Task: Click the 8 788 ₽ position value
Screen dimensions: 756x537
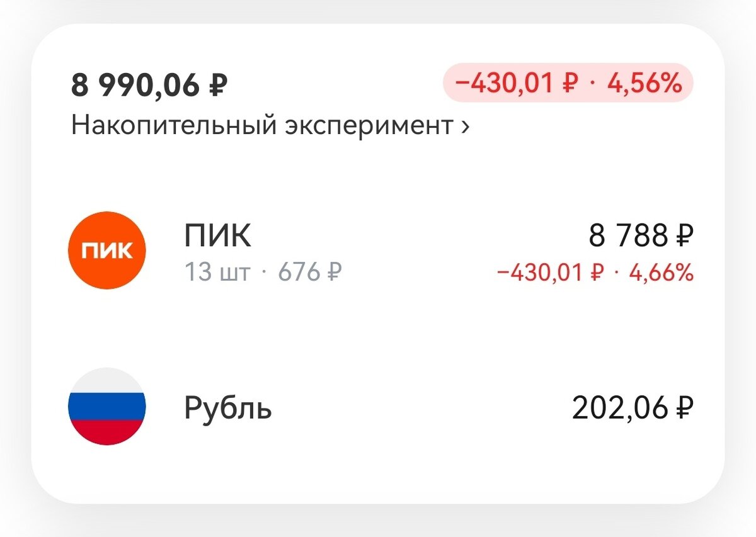Action: pos(638,234)
